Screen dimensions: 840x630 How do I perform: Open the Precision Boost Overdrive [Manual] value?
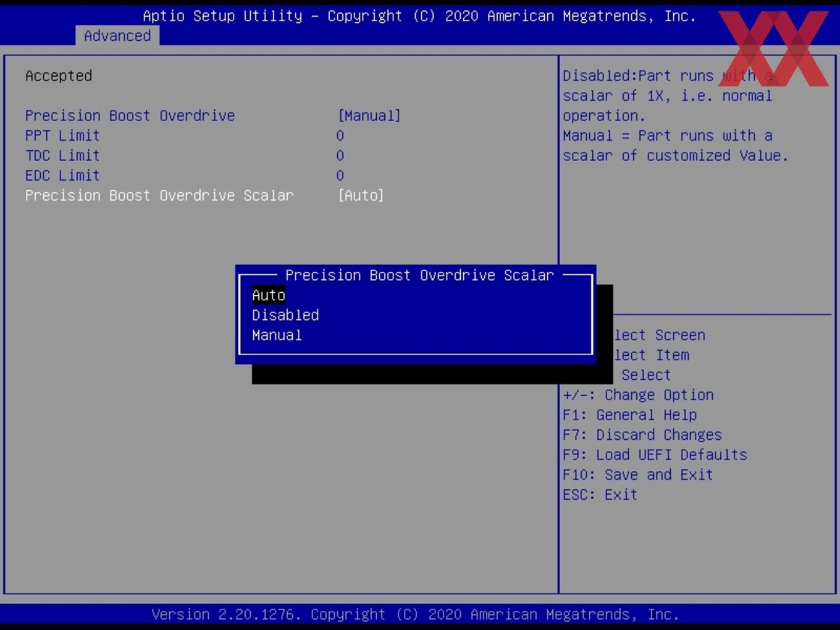369,115
